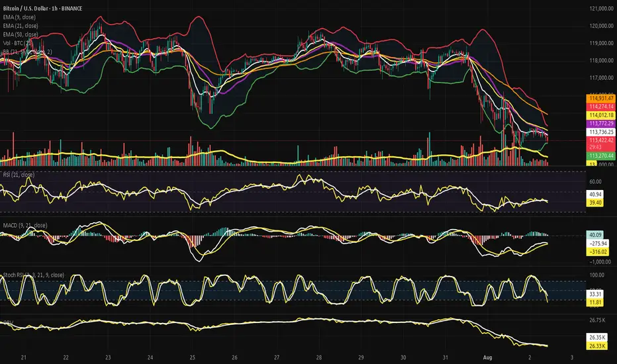The height and width of the screenshot is (364, 617).
Task: Click the green 113,270.44 price tag
Action: [x=601, y=156]
